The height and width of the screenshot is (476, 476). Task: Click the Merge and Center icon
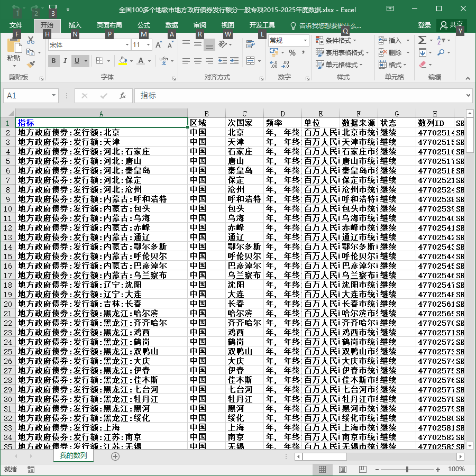(251, 61)
